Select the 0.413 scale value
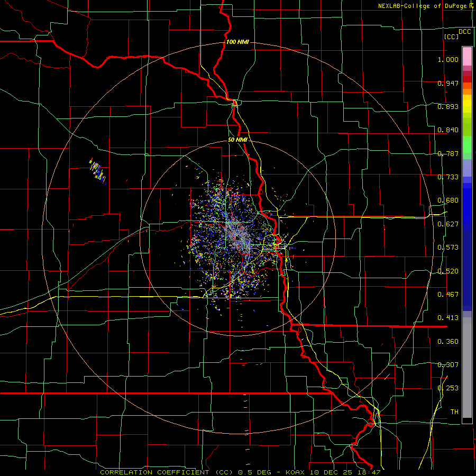The height and width of the screenshot is (476, 476). tap(448, 318)
